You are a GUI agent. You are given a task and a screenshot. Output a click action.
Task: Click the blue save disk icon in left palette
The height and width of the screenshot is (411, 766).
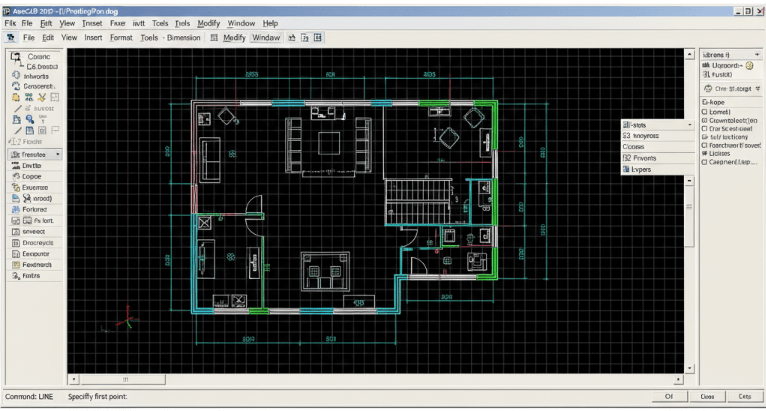(x=30, y=130)
